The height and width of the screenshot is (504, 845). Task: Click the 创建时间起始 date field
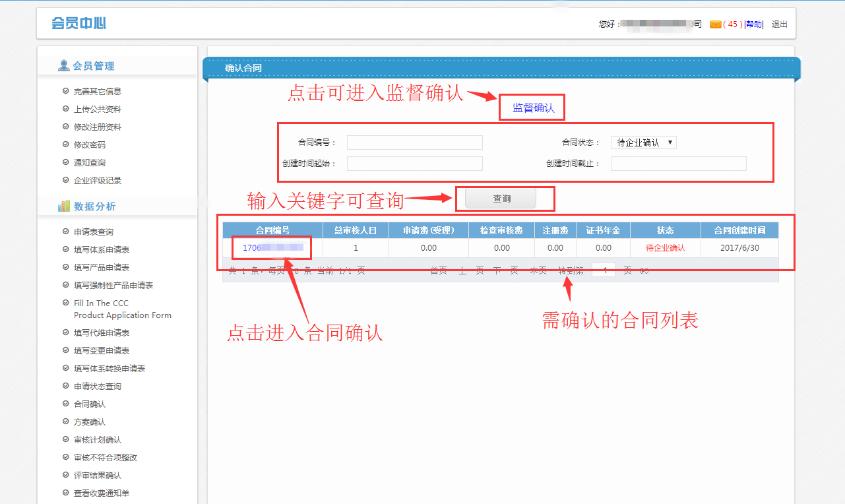point(414,164)
